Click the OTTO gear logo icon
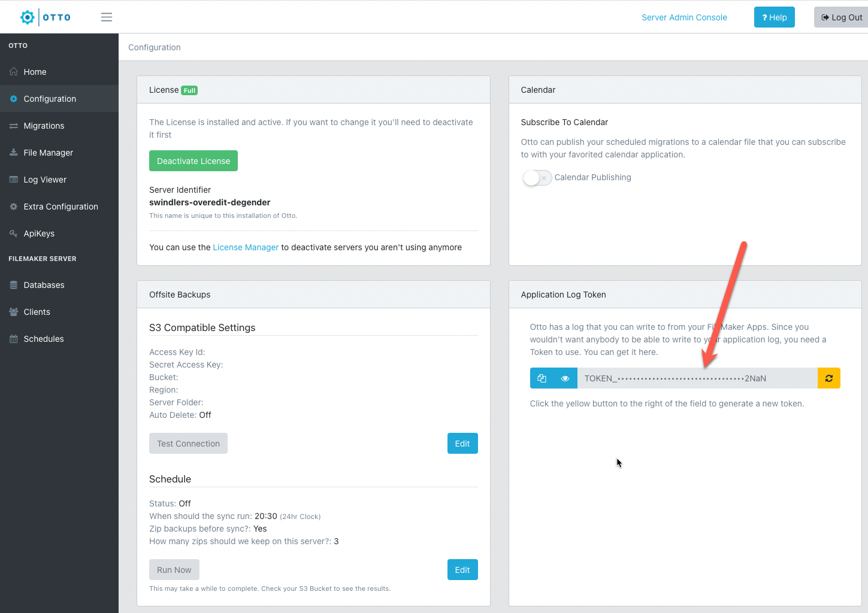The height and width of the screenshot is (613, 868). point(28,17)
